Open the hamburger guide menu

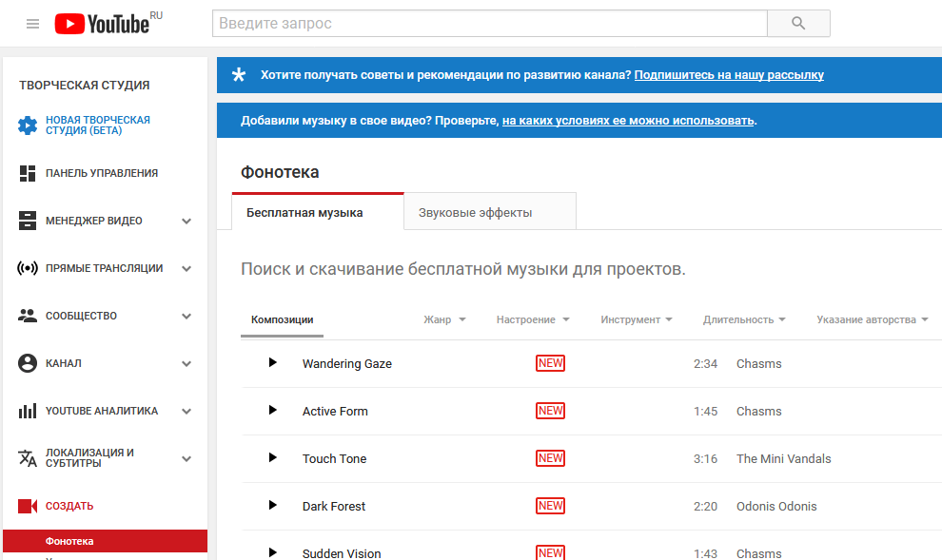pos(33,24)
